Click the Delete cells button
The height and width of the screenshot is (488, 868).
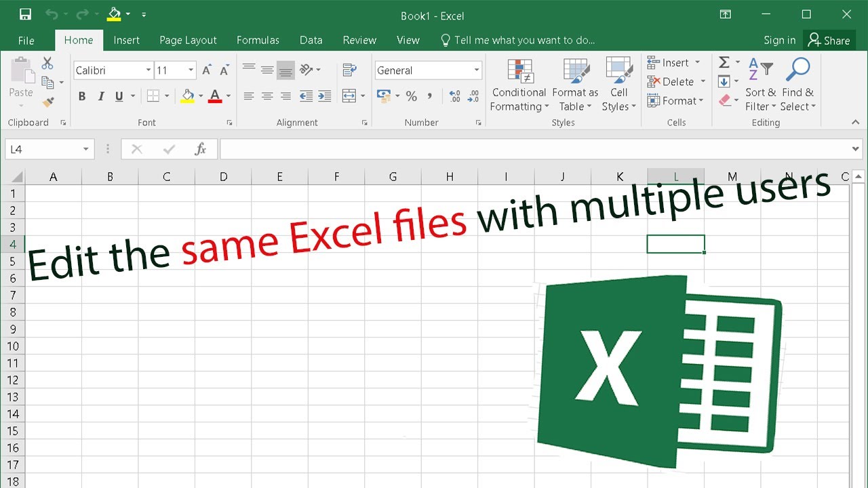676,81
